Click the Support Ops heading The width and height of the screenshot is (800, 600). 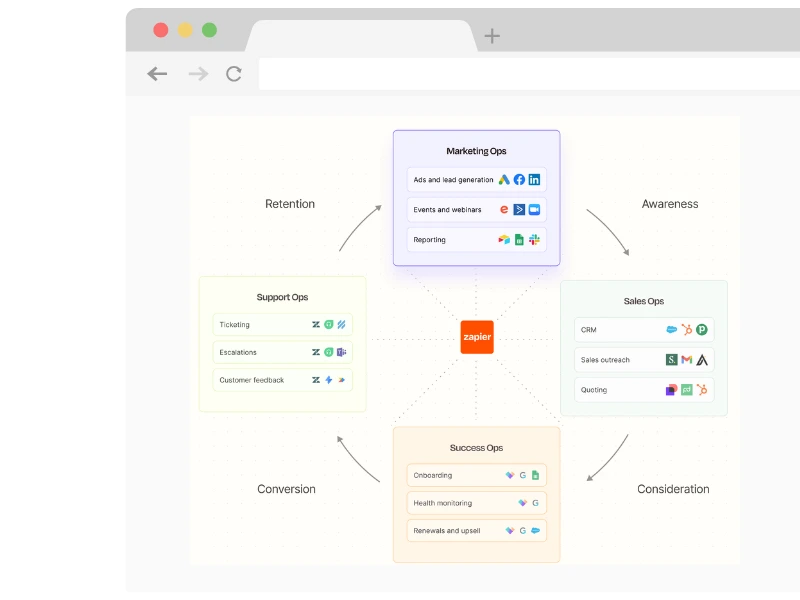[282, 297]
